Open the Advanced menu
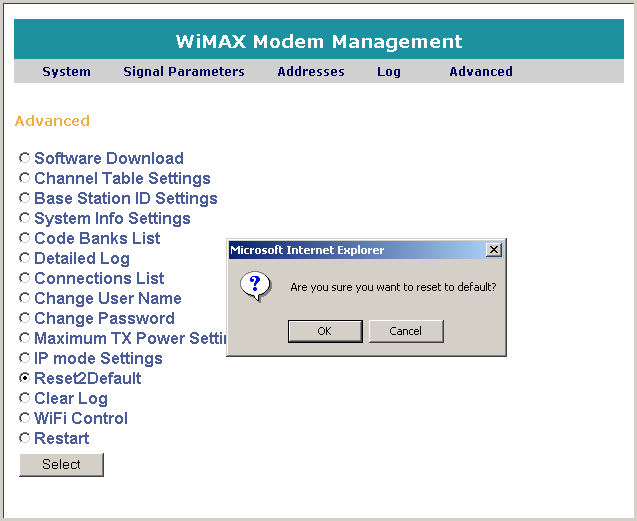This screenshot has width=637, height=521. click(481, 72)
